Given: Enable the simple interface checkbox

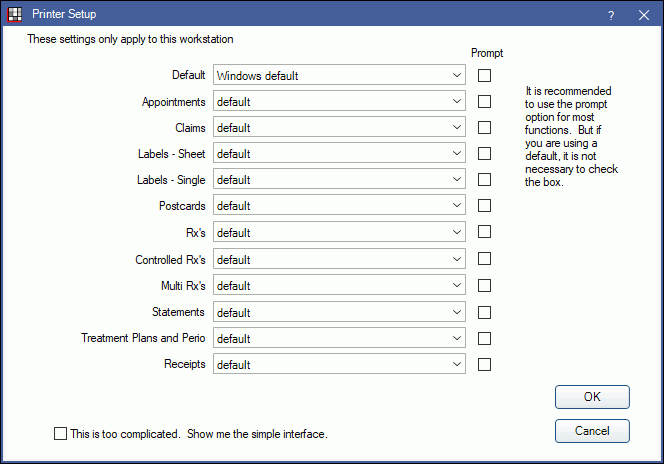Looking at the screenshot, I should tap(60, 434).
